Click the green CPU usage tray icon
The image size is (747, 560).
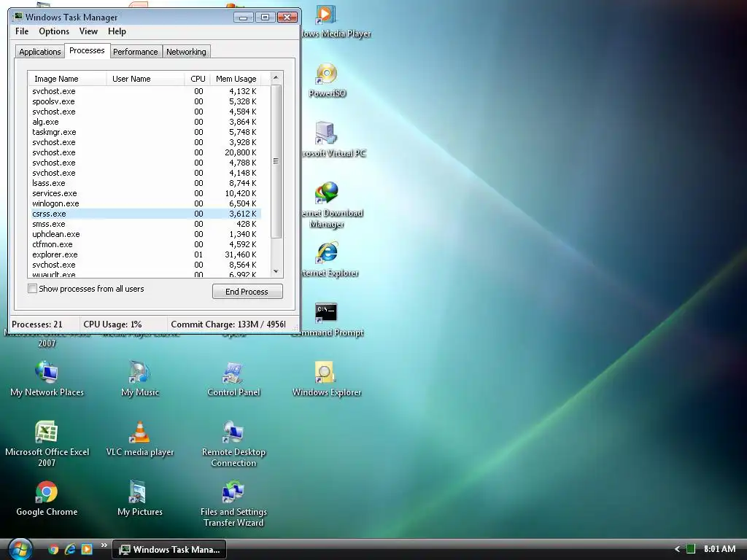[x=691, y=549]
